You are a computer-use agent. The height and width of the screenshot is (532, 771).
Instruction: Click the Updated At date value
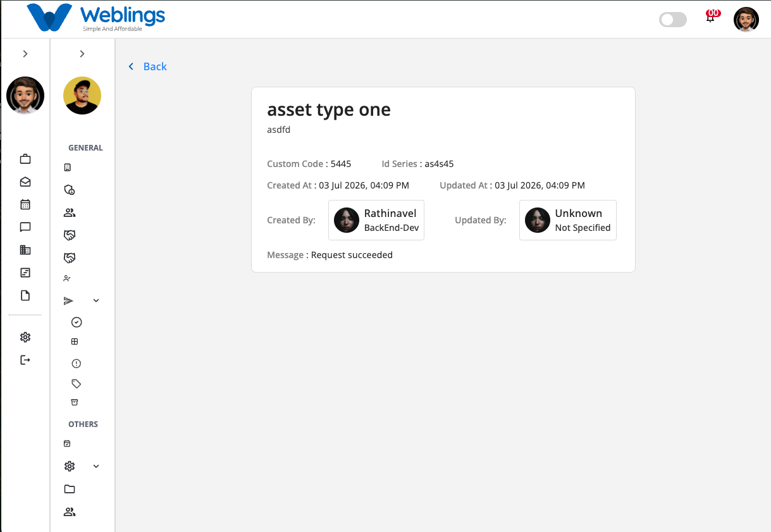pyautogui.click(x=540, y=185)
